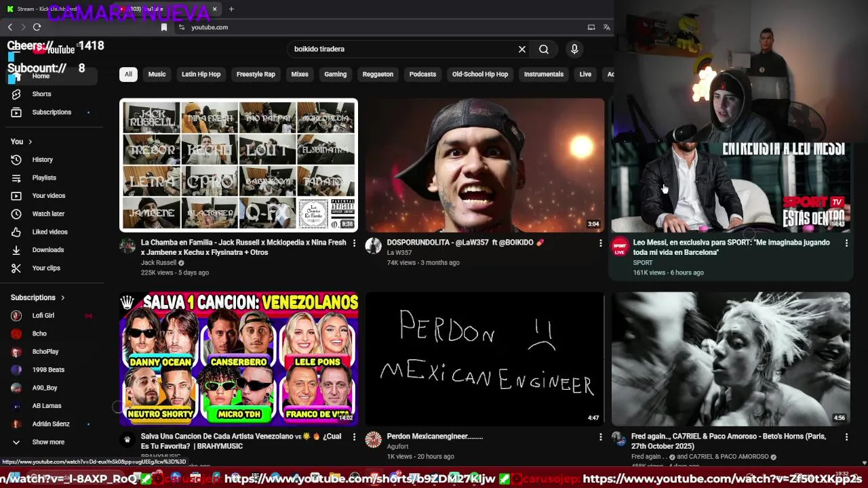The height and width of the screenshot is (488, 868).
Task: Select the Live filter chip
Action: click(x=585, y=75)
